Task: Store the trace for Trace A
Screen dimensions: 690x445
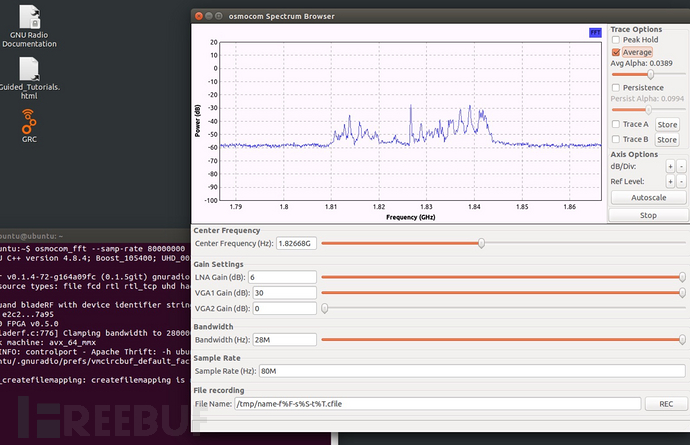Action: pos(667,125)
